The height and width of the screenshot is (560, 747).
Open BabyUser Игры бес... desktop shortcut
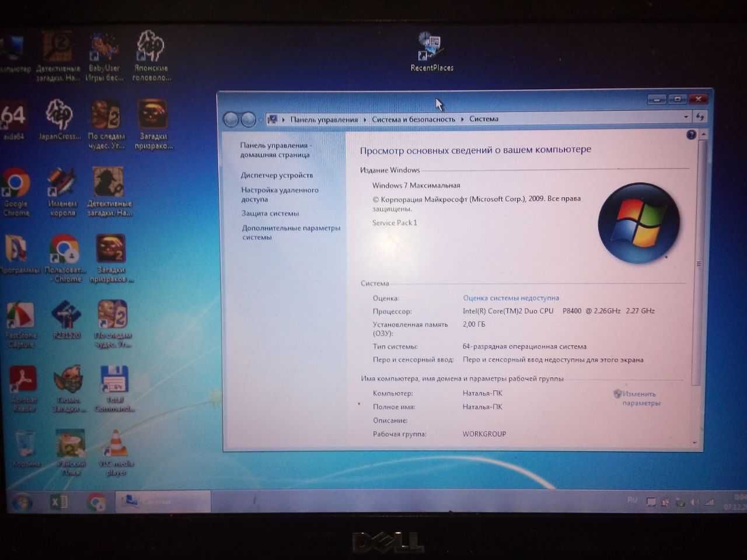(104, 57)
